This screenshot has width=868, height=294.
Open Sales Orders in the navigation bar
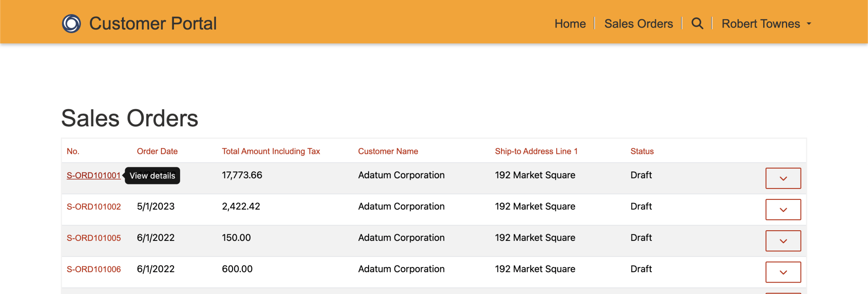point(638,24)
